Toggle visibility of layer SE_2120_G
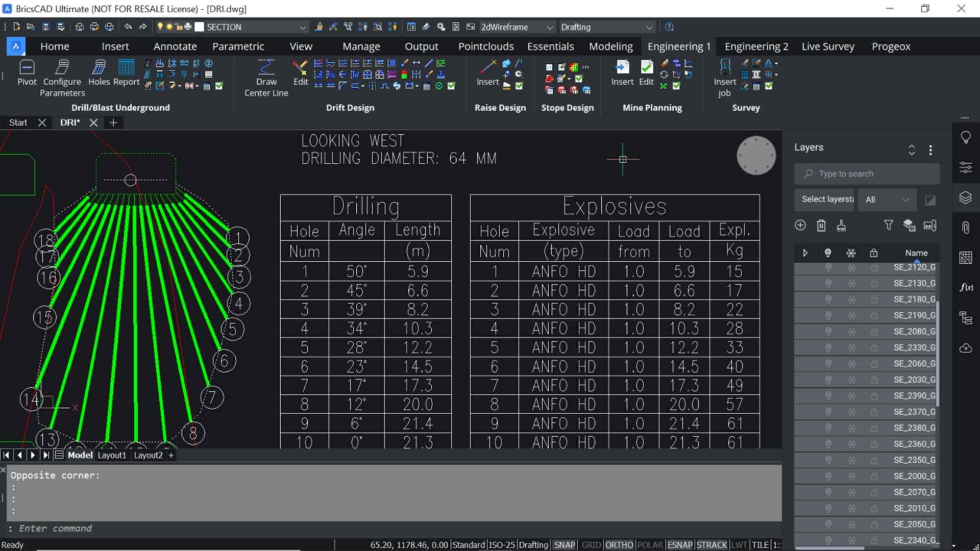This screenshot has width=980, height=551. [x=828, y=267]
